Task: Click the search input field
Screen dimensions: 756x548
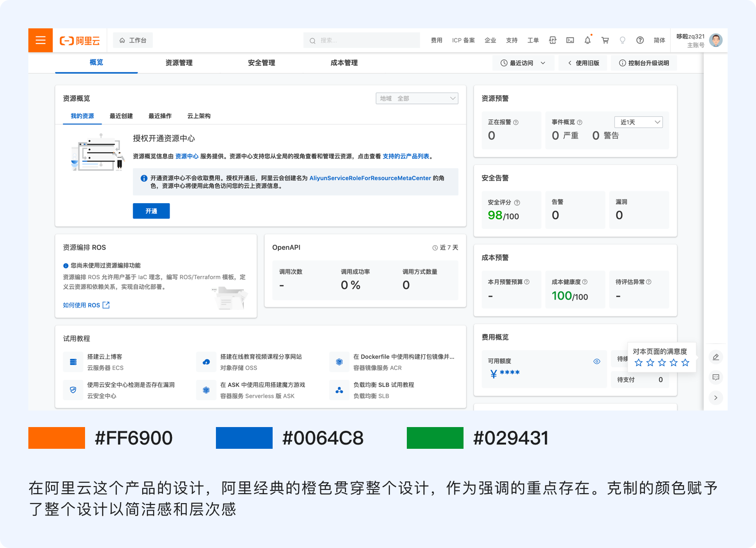Action: 361,41
